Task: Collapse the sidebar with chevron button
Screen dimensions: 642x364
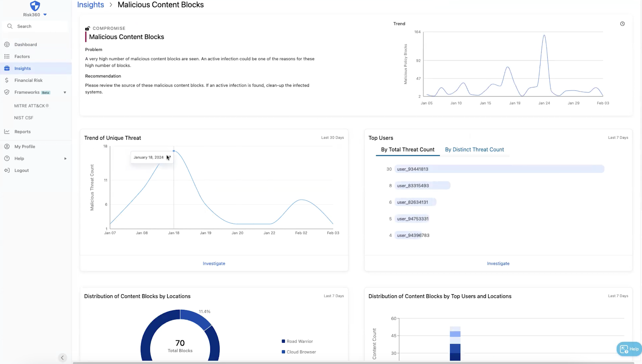Action: click(62, 358)
